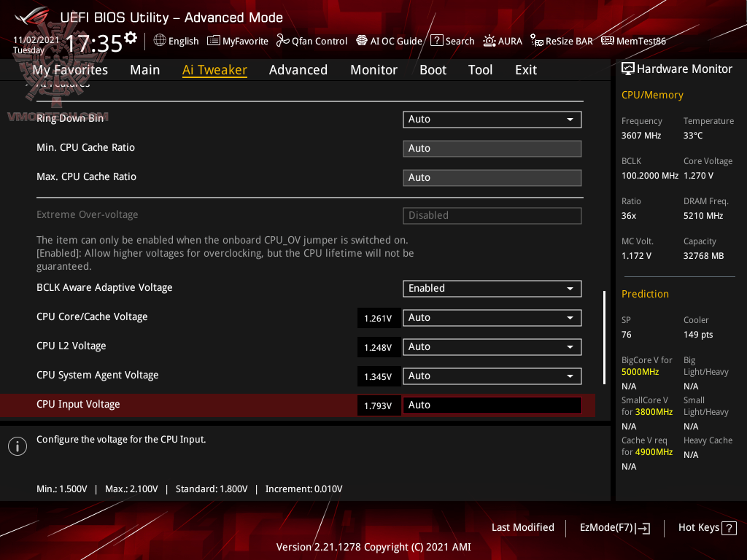Click the 4900MHz cache value

point(654,452)
